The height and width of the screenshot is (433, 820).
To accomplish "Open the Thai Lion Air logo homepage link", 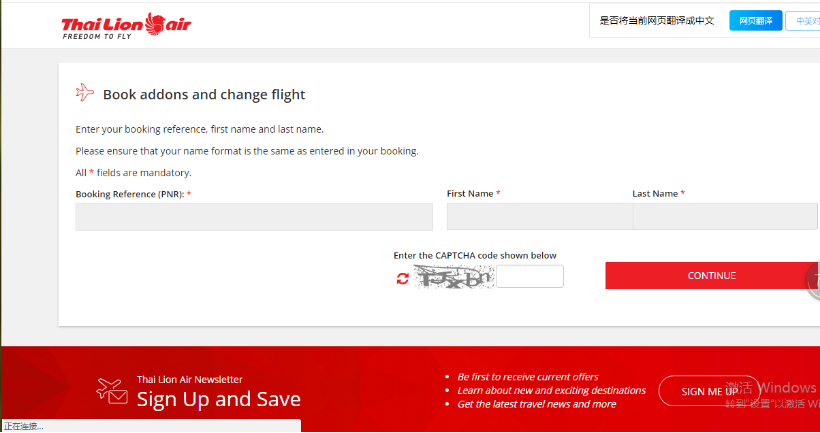I will point(126,26).
